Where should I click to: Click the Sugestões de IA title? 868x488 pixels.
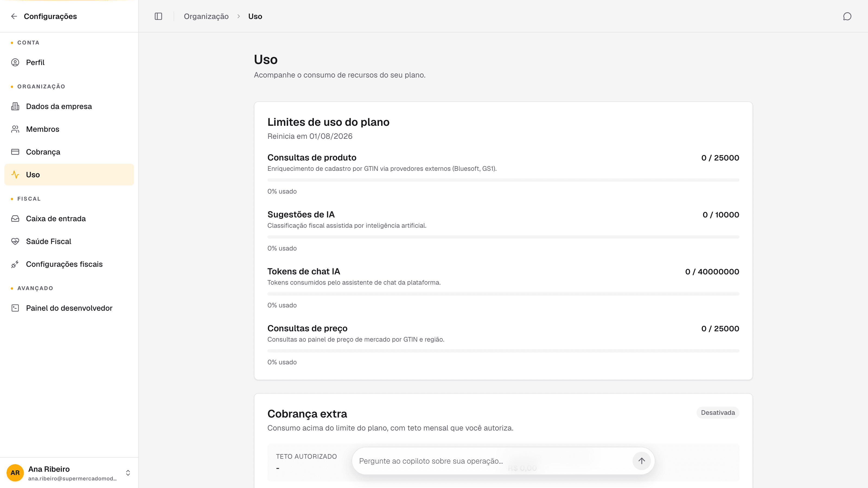tap(301, 214)
